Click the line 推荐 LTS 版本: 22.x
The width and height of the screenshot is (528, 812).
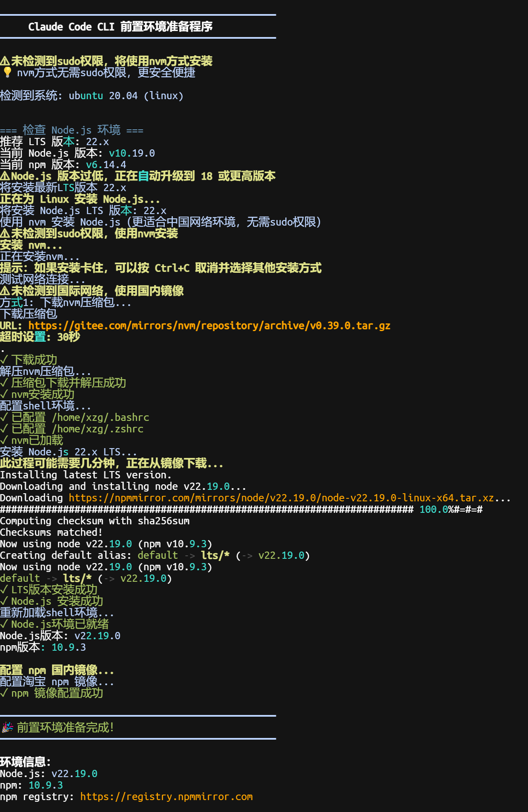tap(55, 142)
